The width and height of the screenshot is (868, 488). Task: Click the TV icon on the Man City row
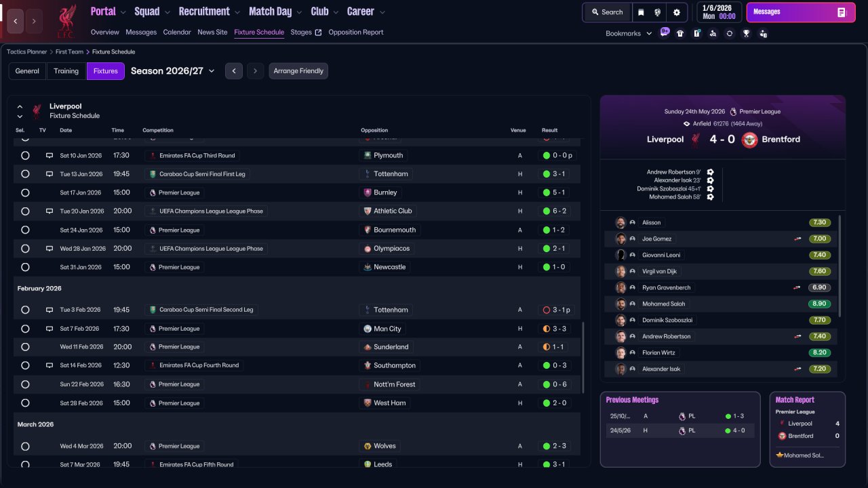pos(50,329)
